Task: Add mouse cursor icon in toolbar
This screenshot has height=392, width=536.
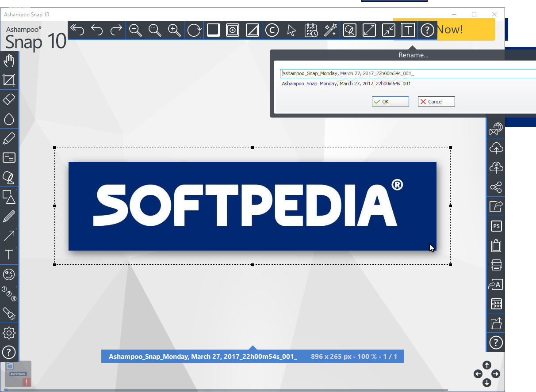Action: [x=291, y=30]
